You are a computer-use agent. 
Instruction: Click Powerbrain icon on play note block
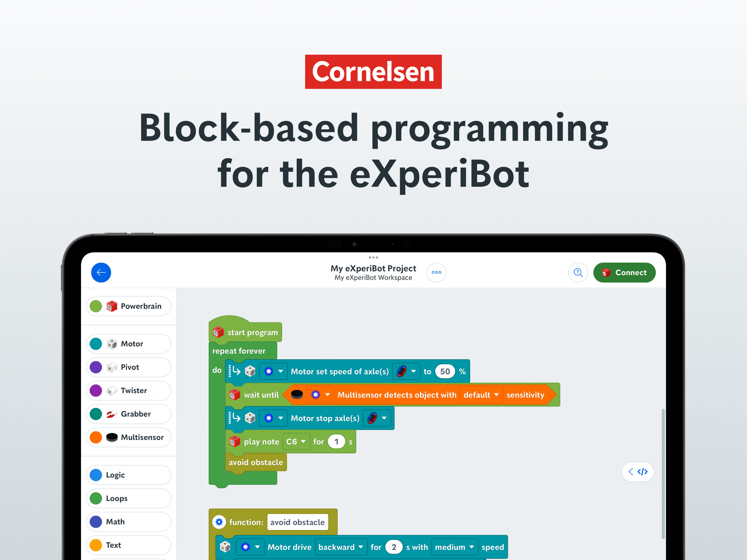click(234, 441)
